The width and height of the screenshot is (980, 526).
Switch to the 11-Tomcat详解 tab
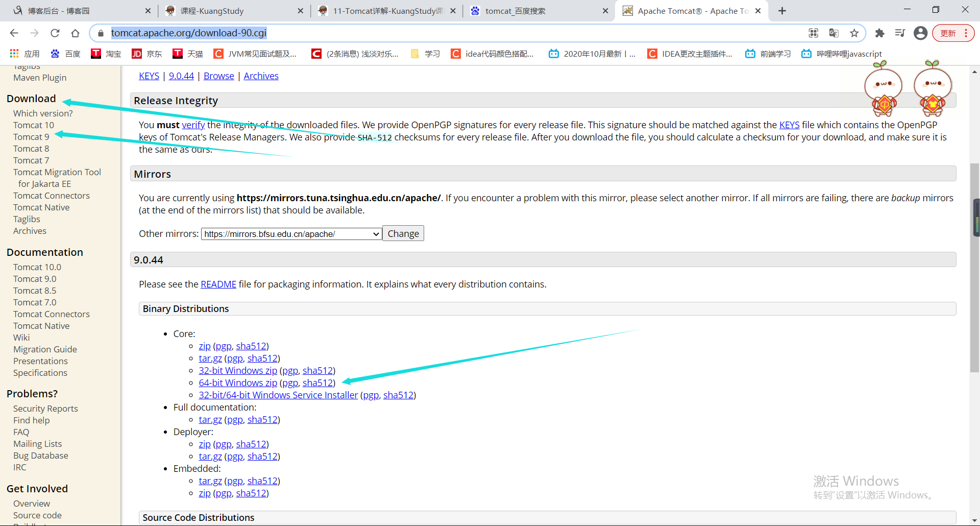[x=387, y=11]
